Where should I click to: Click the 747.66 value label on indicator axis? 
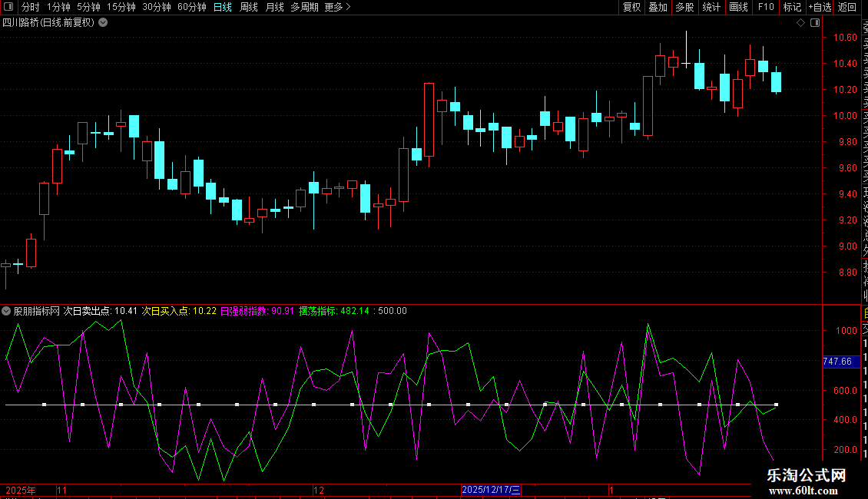coord(837,361)
